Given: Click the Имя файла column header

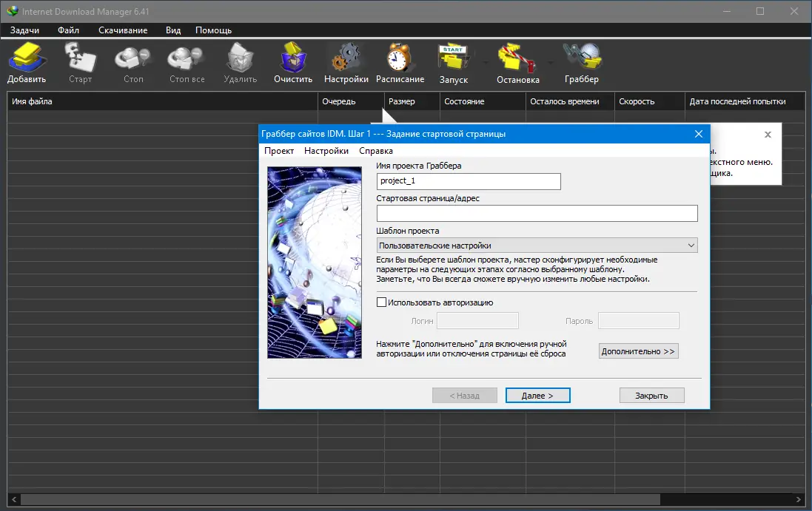Looking at the screenshot, I should (x=162, y=101).
